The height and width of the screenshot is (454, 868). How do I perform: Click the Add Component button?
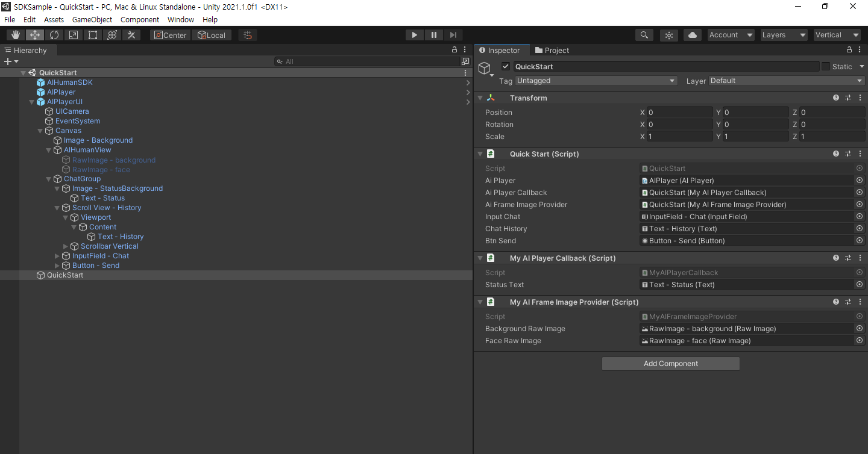[x=670, y=364]
